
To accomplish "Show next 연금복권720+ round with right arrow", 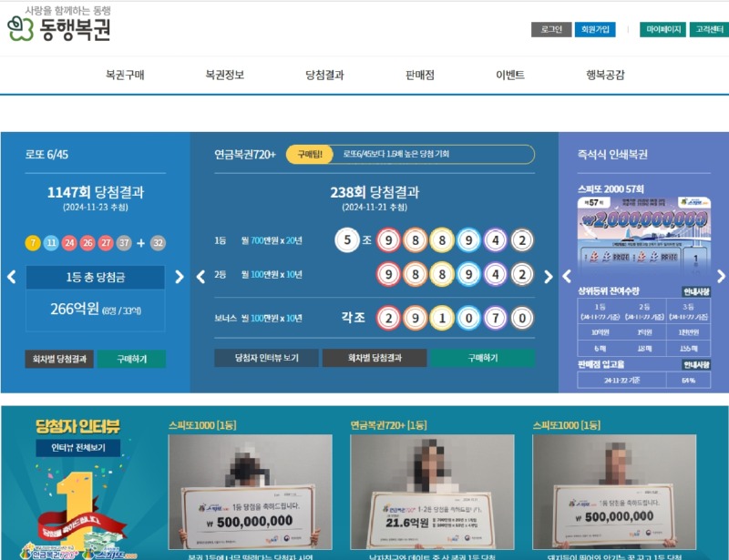I will point(549,277).
